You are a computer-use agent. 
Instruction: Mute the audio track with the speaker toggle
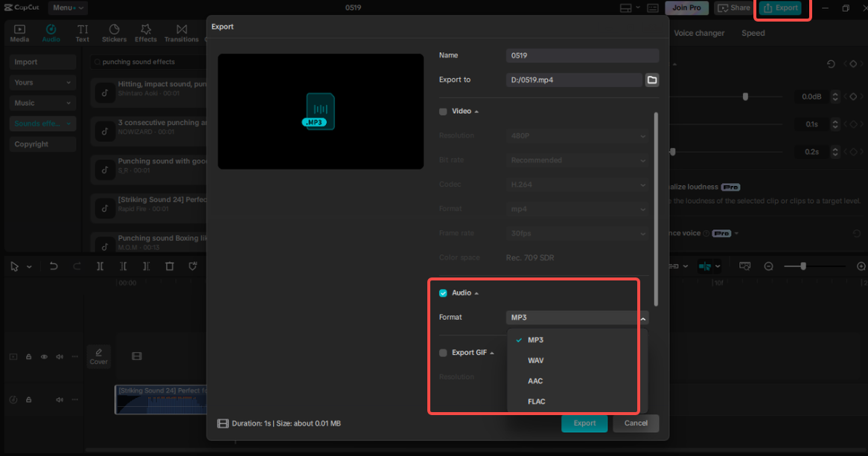click(59, 399)
